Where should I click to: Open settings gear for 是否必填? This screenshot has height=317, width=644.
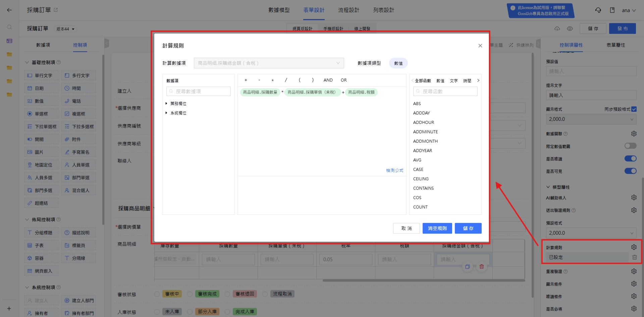tap(634, 309)
